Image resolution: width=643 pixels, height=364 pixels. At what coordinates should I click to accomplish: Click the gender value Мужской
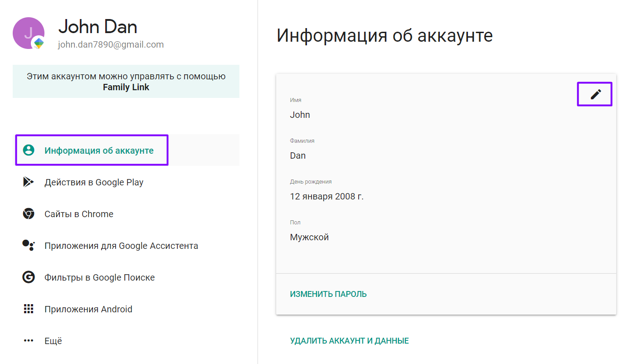(309, 237)
